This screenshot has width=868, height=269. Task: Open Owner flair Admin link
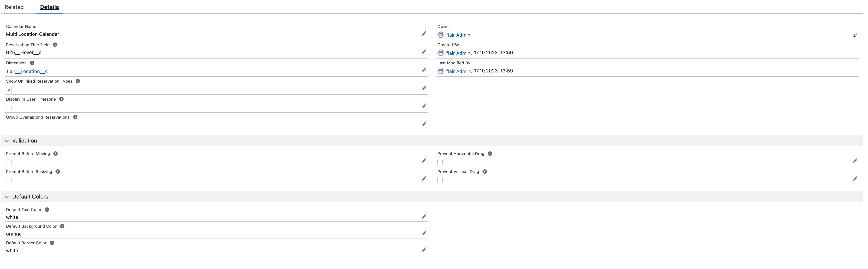tap(458, 35)
